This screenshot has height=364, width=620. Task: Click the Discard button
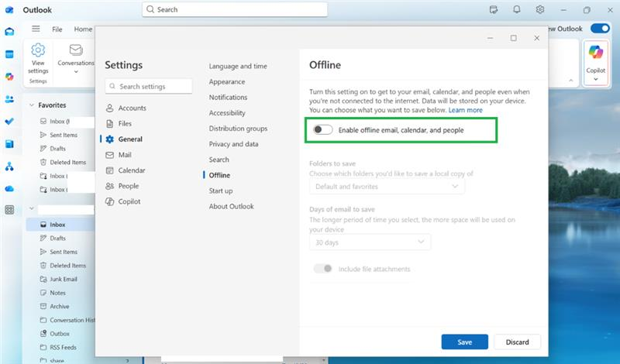(x=517, y=342)
